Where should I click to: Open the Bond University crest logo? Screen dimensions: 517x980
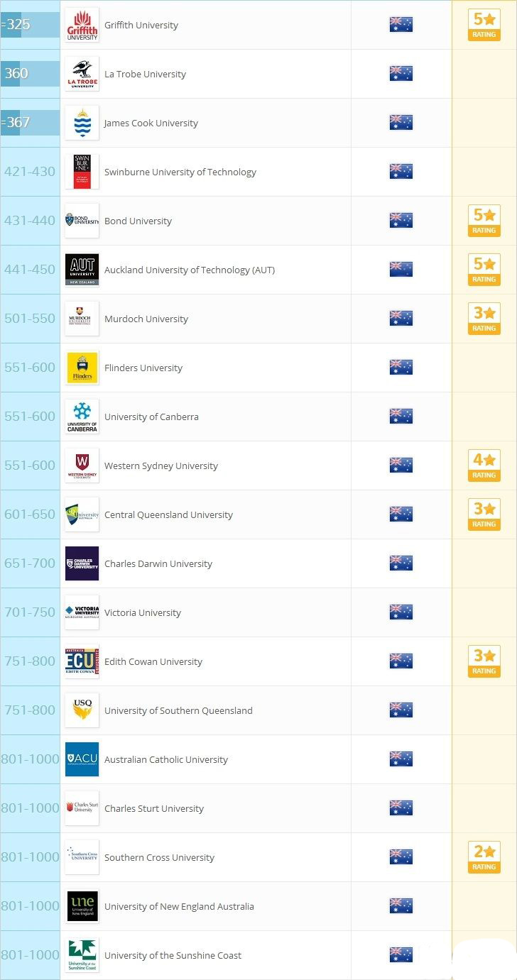tap(82, 221)
